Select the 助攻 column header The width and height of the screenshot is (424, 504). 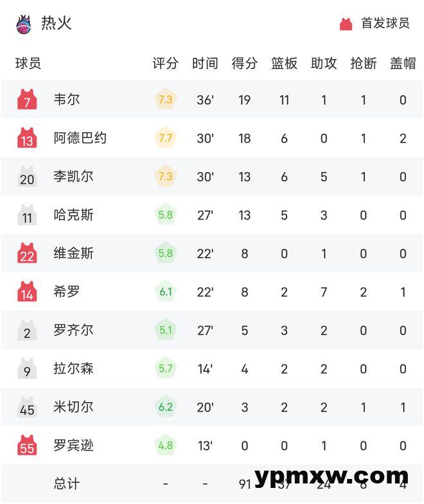(x=324, y=64)
